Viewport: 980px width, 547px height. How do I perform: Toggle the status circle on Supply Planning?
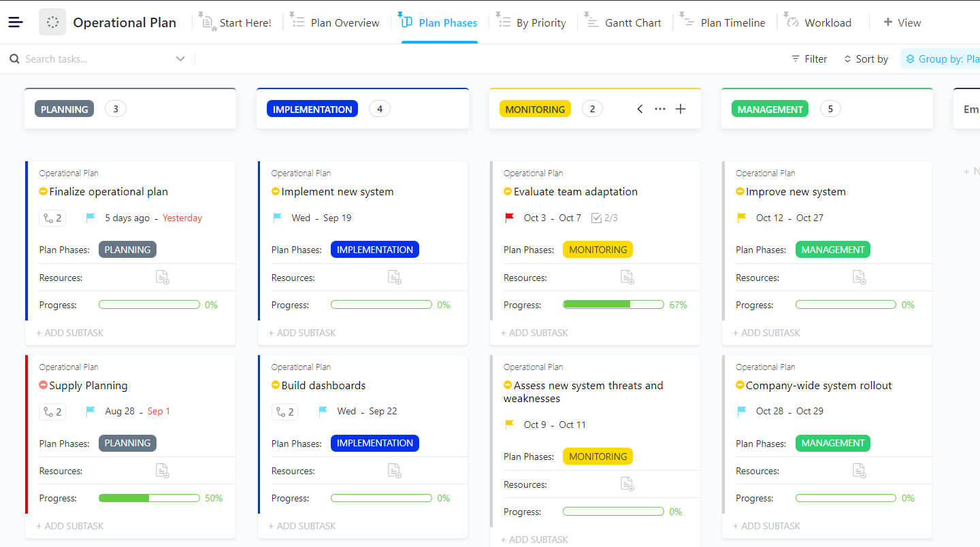[x=44, y=385]
